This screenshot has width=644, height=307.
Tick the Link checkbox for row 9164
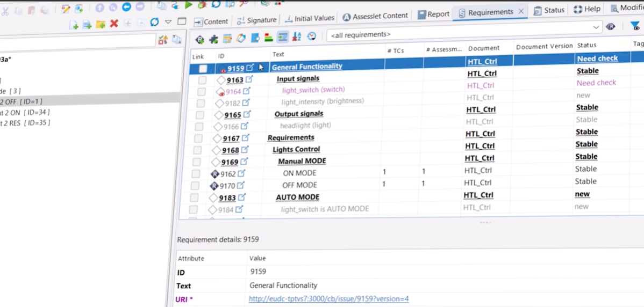click(x=201, y=92)
